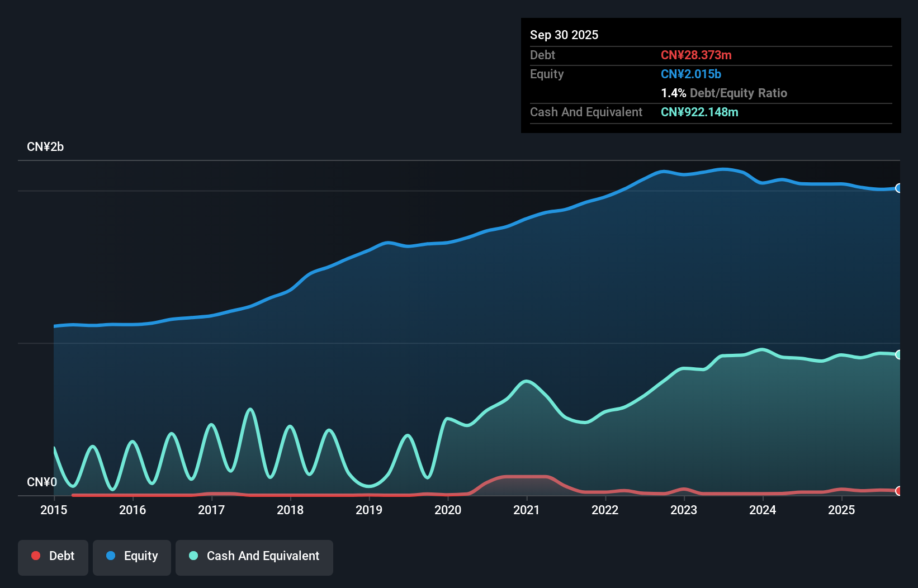Screen dimensions: 918x588
Task: Toggle the Equity series visibility
Action: coord(131,557)
